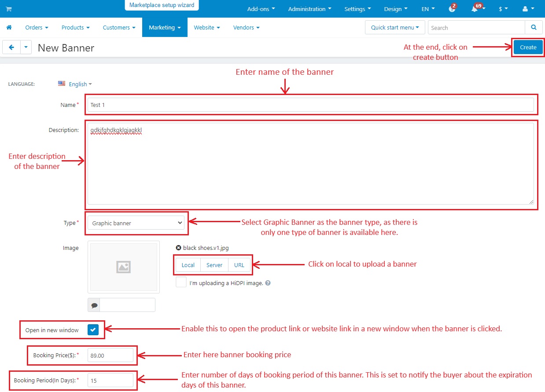
Task: Open the home icon in navigation bar
Action: tap(9, 27)
